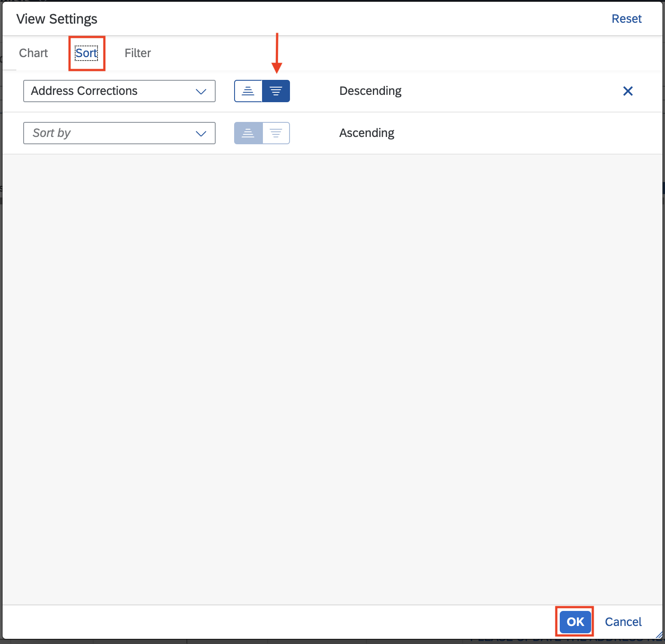
Task: Open the Address Corrections dropdown
Action: 119,91
